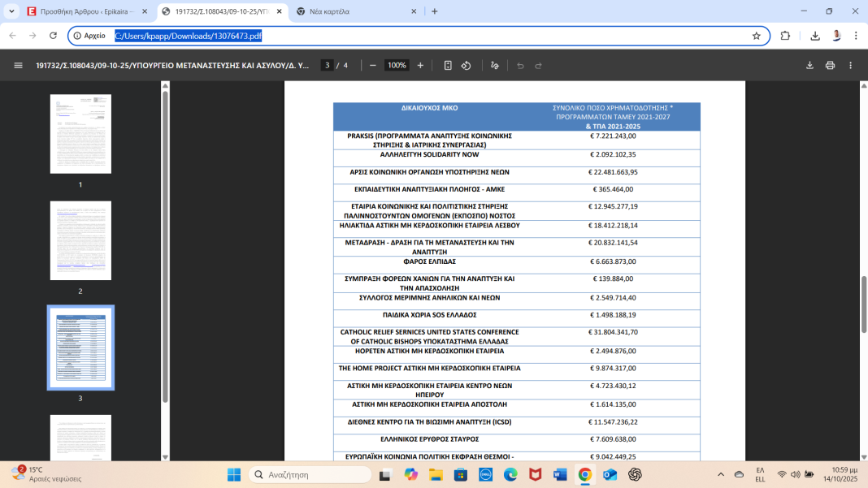Click the 100% zoom level field
The width and height of the screenshot is (868, 488).
(x=397, y=65)
